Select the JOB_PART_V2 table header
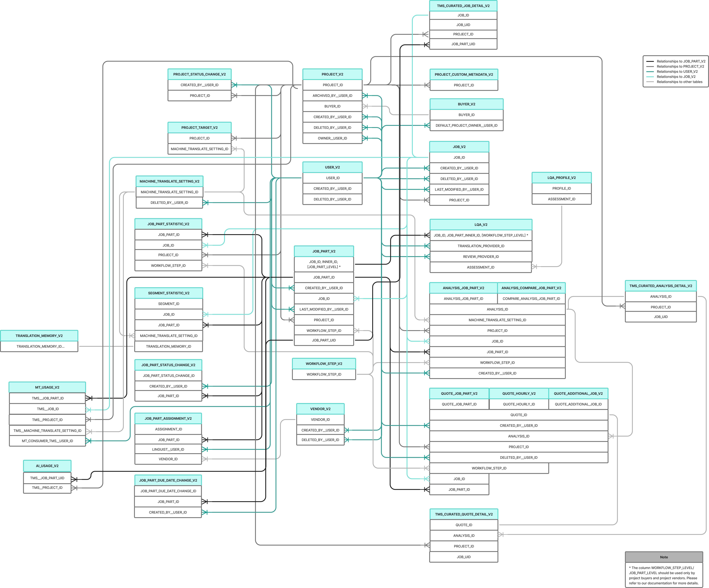 click(324, 251)
